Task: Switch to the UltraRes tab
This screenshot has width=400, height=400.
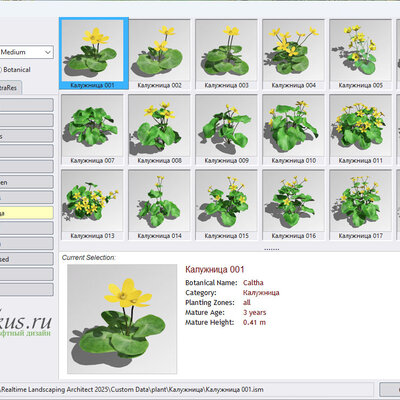Action: 11,88
